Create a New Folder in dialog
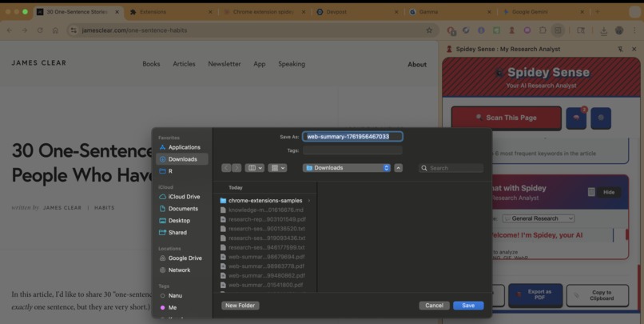Image resolution: width=644 pixels, height=324 pixels. pos(241,306)
